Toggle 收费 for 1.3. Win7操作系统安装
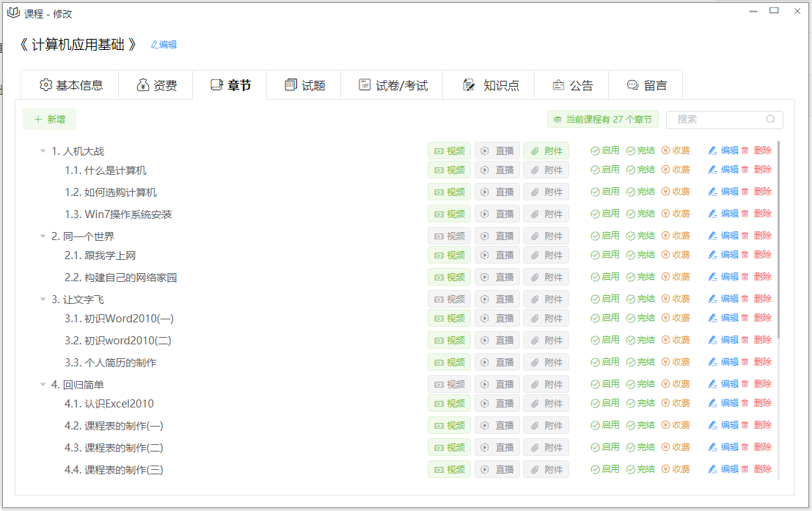 click(x=676, y=214)
